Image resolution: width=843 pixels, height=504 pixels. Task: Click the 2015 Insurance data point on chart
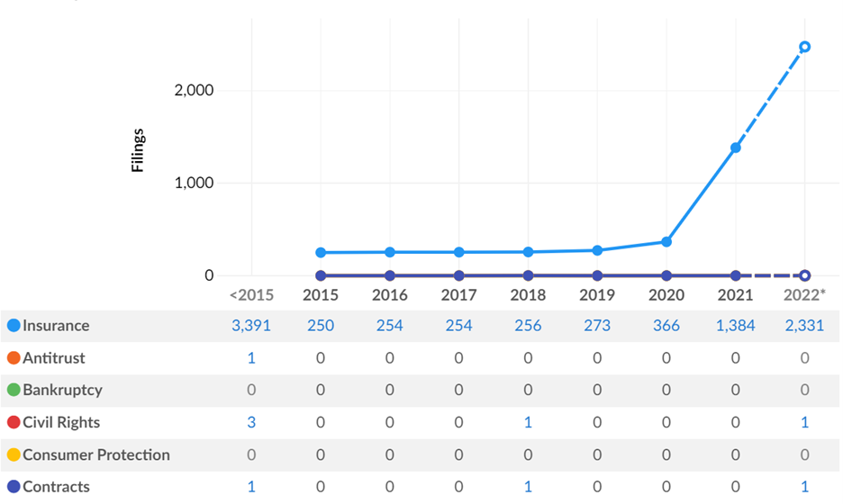click(321, 253)
